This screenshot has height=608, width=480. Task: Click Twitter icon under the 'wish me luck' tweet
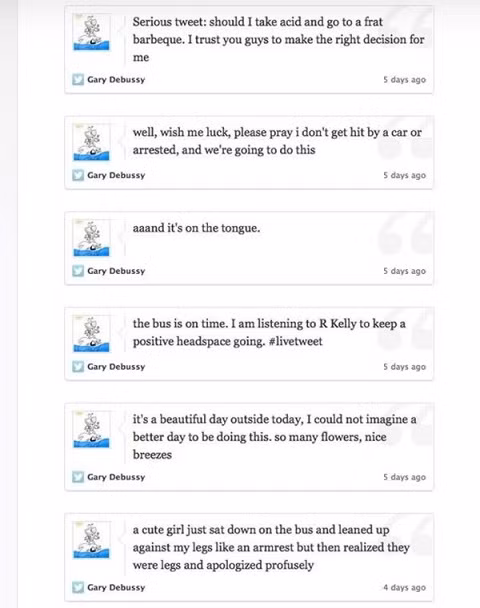coord(78,175)
